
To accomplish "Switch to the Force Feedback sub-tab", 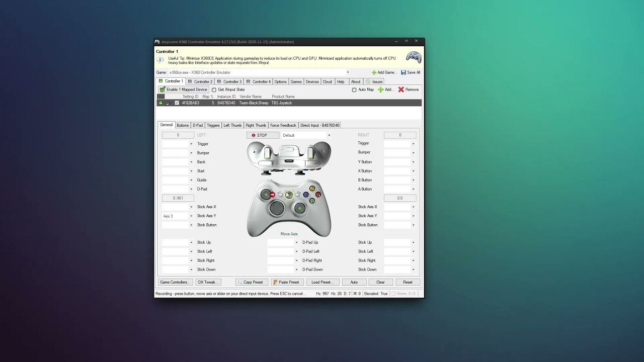I will [283, 125].
